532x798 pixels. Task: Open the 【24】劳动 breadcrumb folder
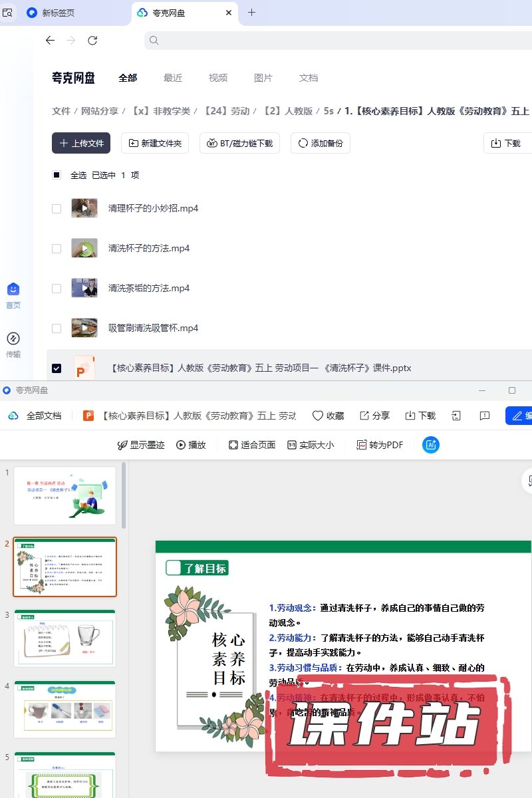click(226, 111)
